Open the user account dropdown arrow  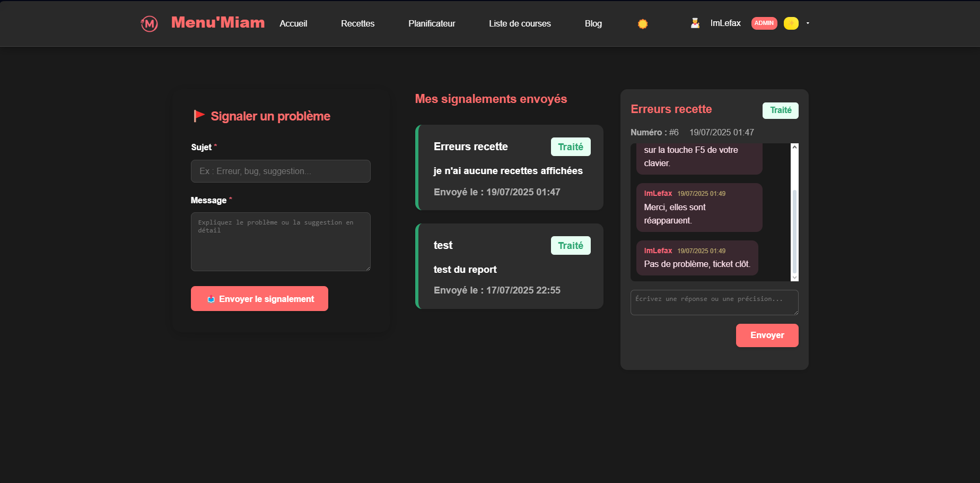coord(808,23)
